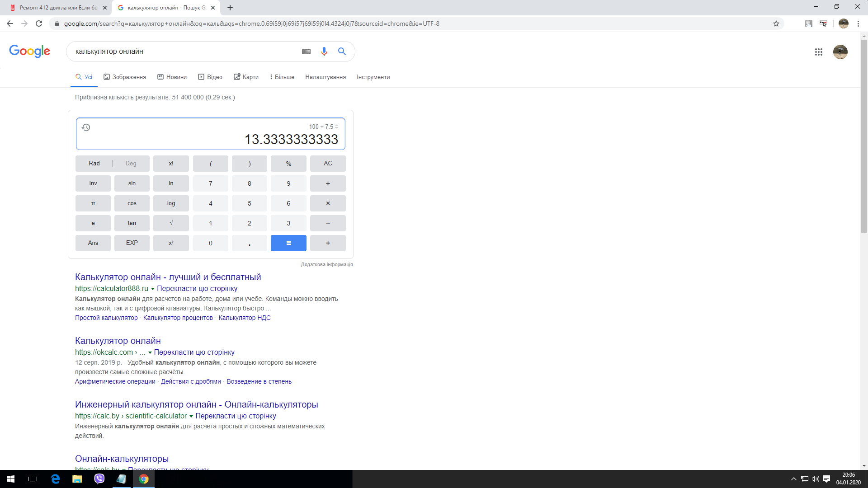
Task: Expand dropdown arrow beside okcalc.com result
Action: pos(150,352)
